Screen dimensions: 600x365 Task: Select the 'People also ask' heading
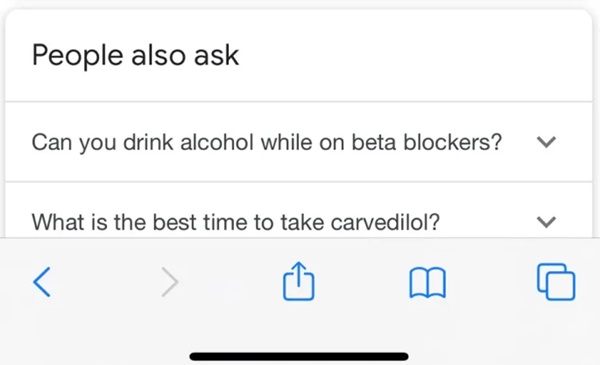(135, 55)
